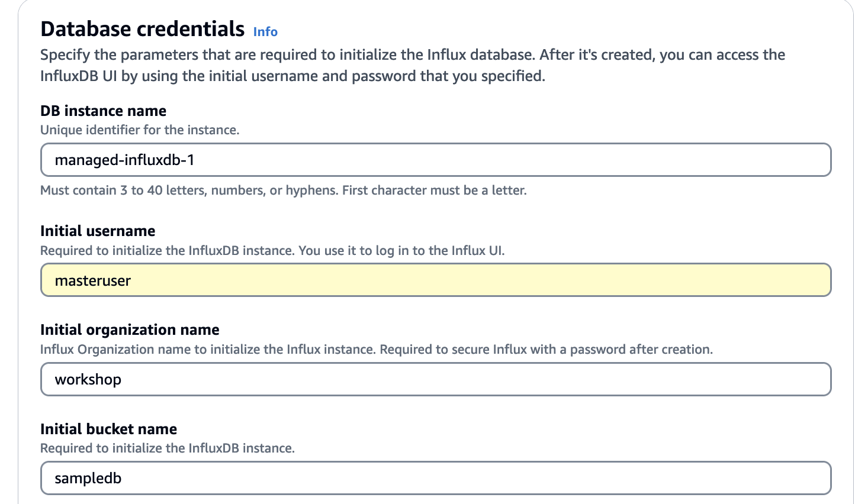Screen dimensions: 855x504
Task: Place cursor on 'managed-influxdb-1' text
Action: click(124, 160)
